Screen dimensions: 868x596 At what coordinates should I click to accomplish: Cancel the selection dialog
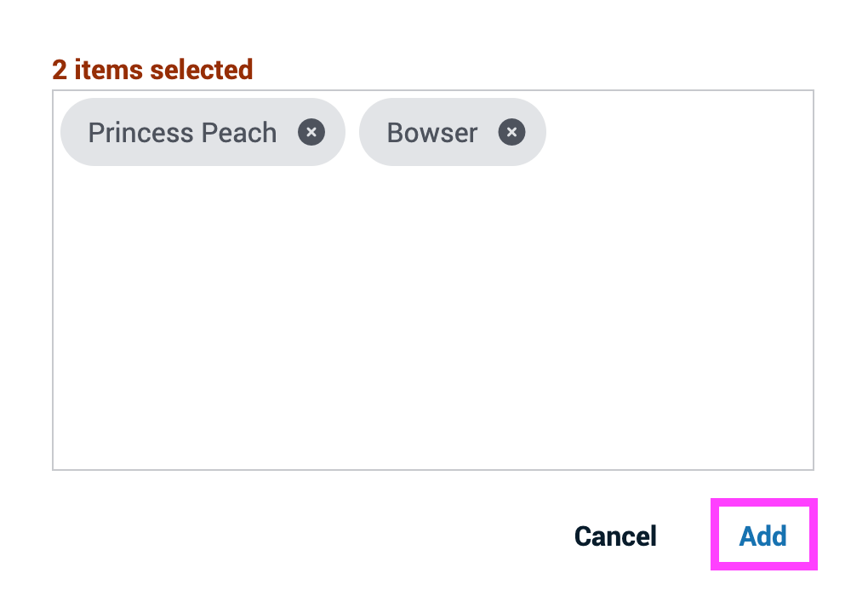pyautogui.click(x=615, y=536)
